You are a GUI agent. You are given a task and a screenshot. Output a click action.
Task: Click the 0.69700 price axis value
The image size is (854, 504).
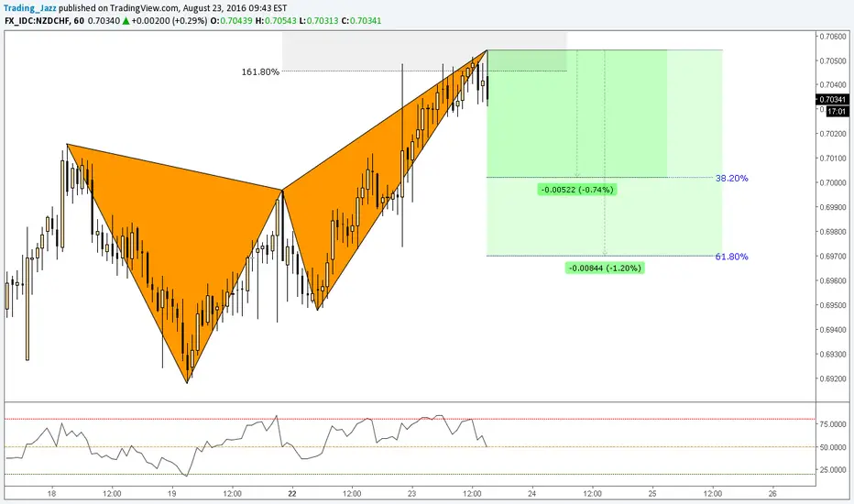[833, 256]
